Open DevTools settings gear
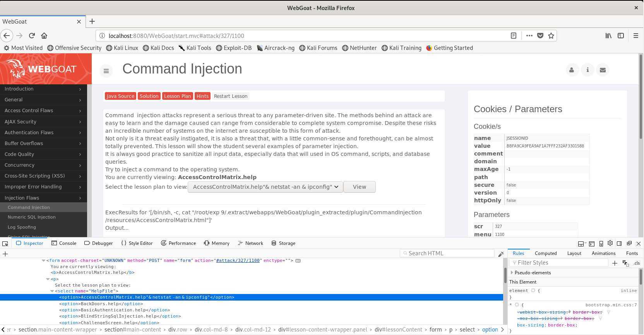This screenshot has width=644, height=335. [610, 243]
